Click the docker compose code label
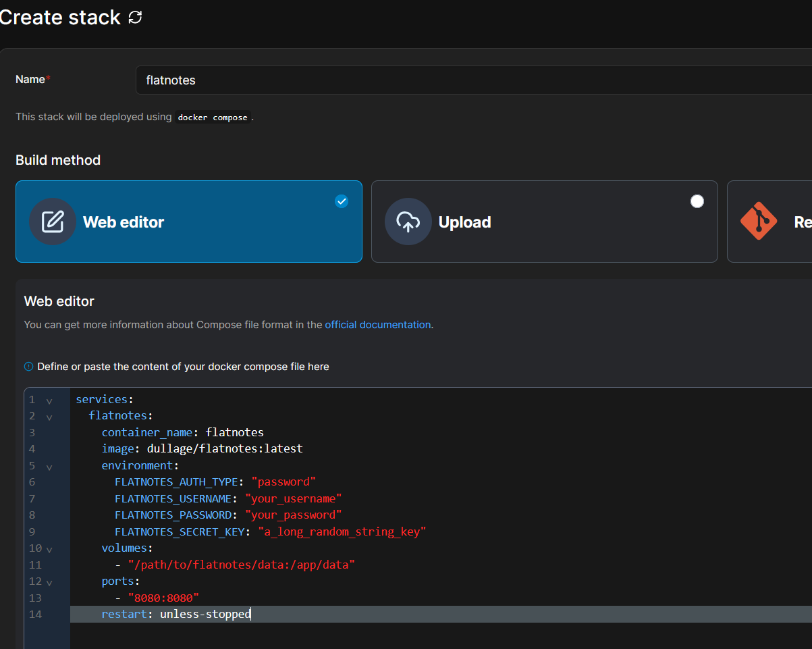812x649 pixels. coord(213,118)
